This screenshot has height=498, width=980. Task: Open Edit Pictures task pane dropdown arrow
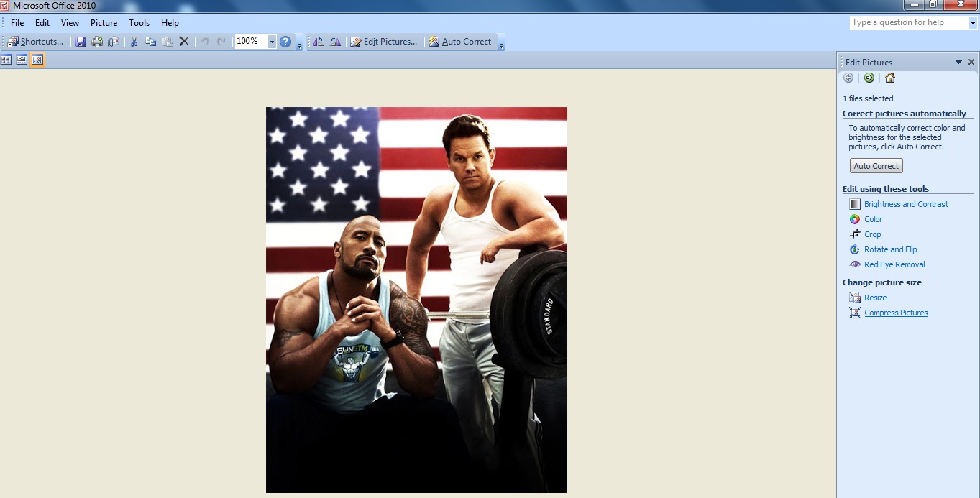958,62
